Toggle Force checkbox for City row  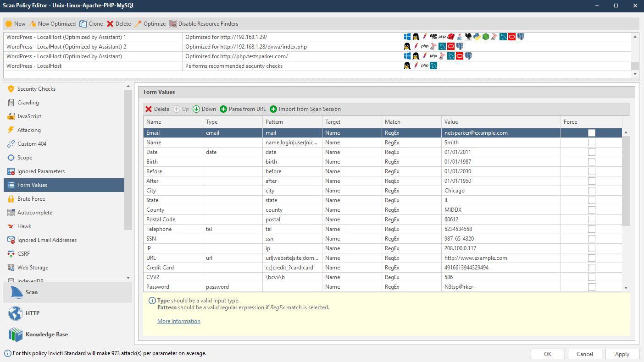[592, 191]
